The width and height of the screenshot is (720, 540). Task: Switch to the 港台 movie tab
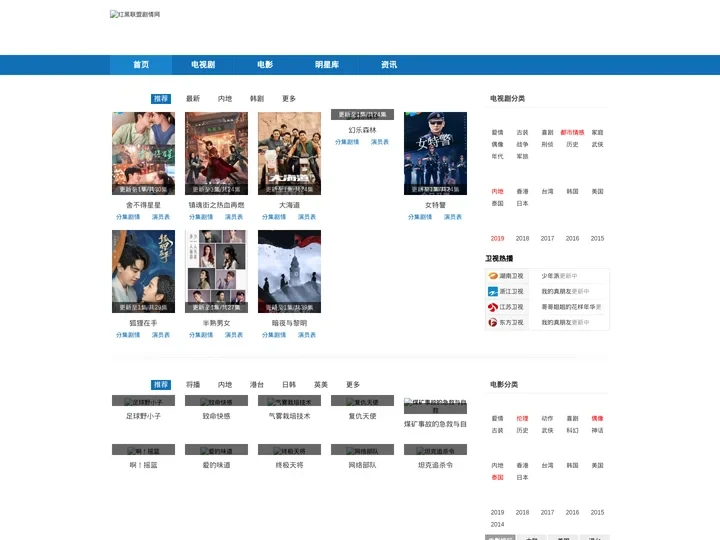pyautogui.click(x=257, y=385)
